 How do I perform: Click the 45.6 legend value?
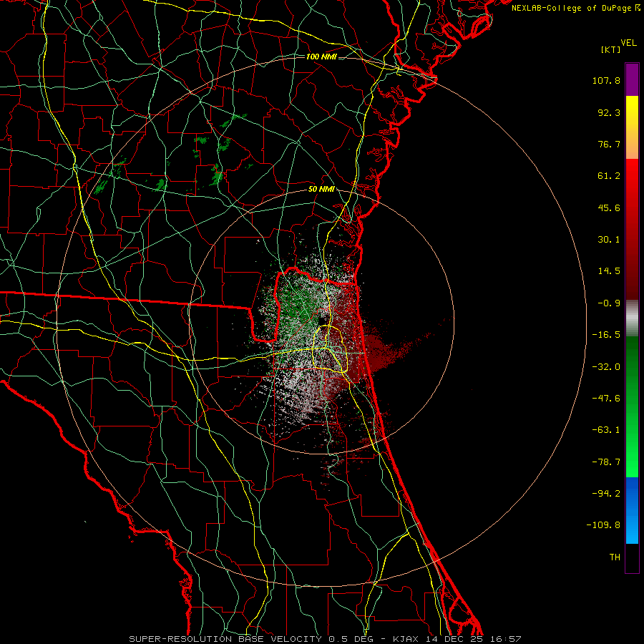point(609,208)
